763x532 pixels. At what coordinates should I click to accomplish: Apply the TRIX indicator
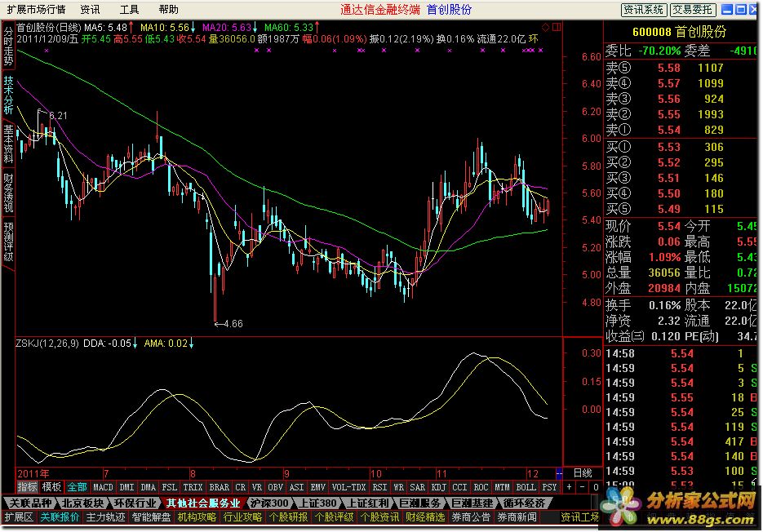(193, 487)
